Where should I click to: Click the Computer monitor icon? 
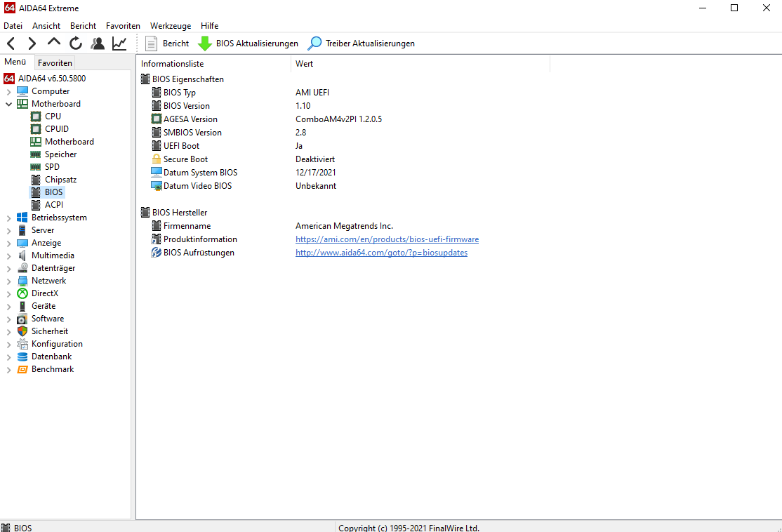pos(22,91)
